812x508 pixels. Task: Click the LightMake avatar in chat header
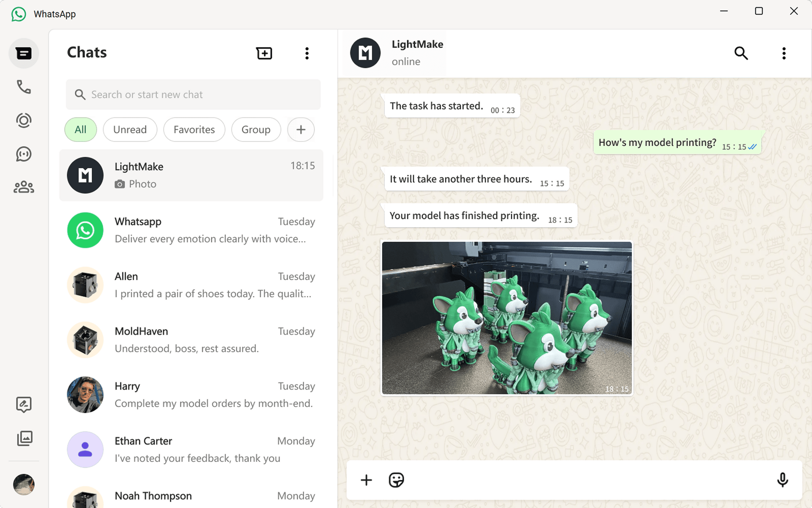365,53
